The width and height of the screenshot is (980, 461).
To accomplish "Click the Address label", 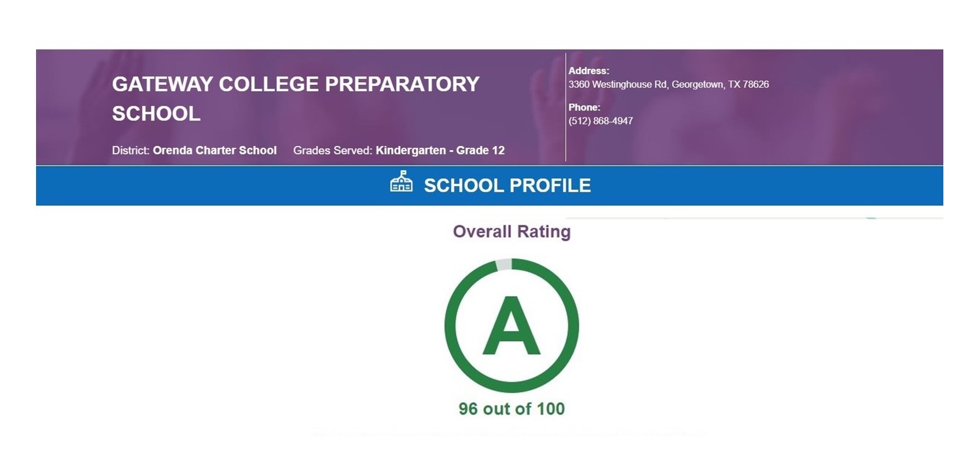I will click(589, 71).
